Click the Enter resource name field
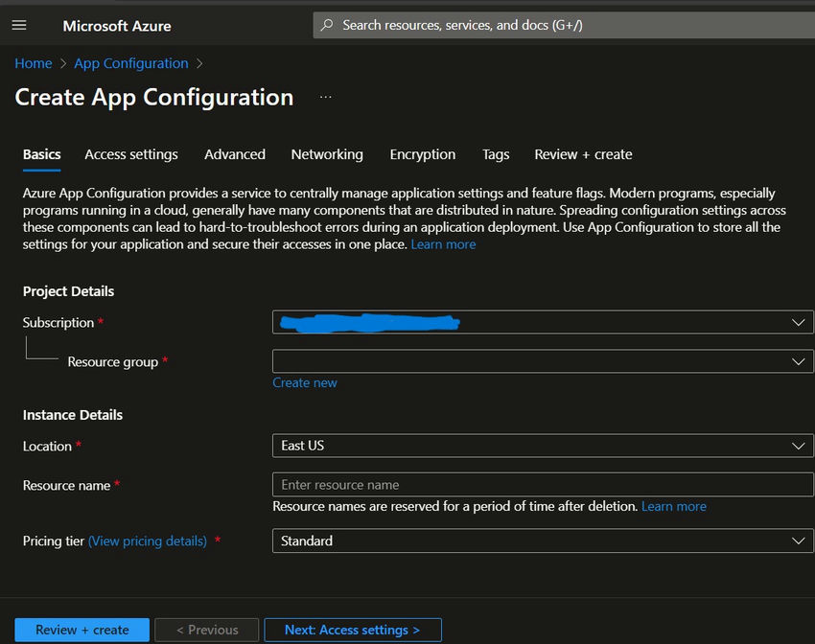Screen dimensions: 815x644 tap(543, 485)
